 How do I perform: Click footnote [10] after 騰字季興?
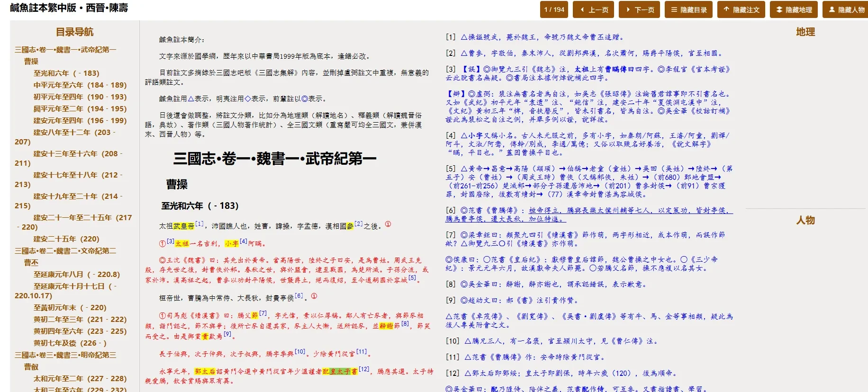[300, 352]
